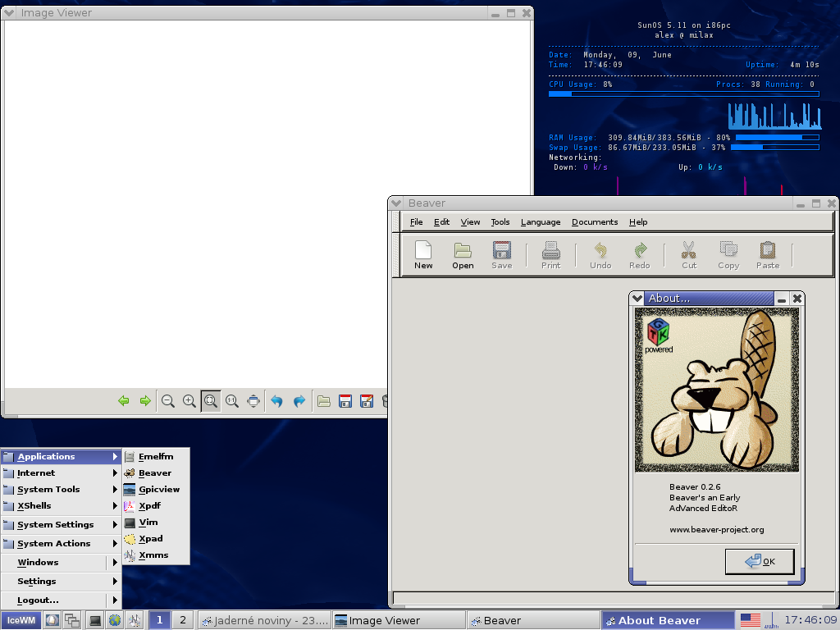Activate Beaver taskbar button

click(x=533, y=620)
